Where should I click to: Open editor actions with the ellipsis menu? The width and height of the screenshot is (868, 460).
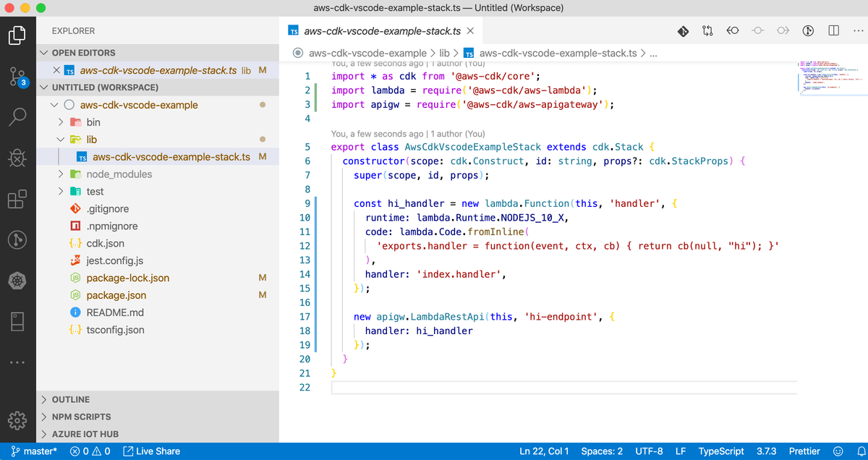(857, 30)
